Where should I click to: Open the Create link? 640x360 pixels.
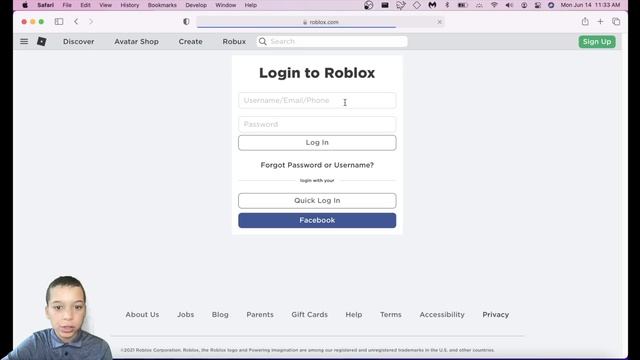[190, 42]
